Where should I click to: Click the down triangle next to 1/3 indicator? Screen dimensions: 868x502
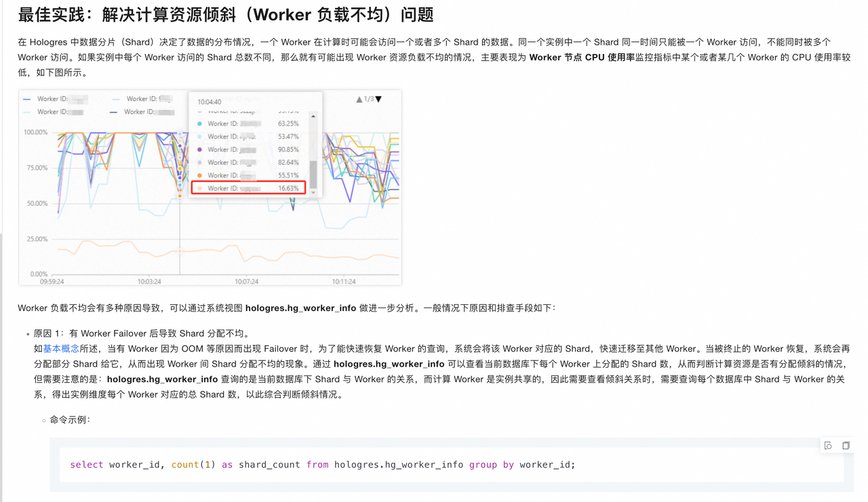tap(378, 99)
